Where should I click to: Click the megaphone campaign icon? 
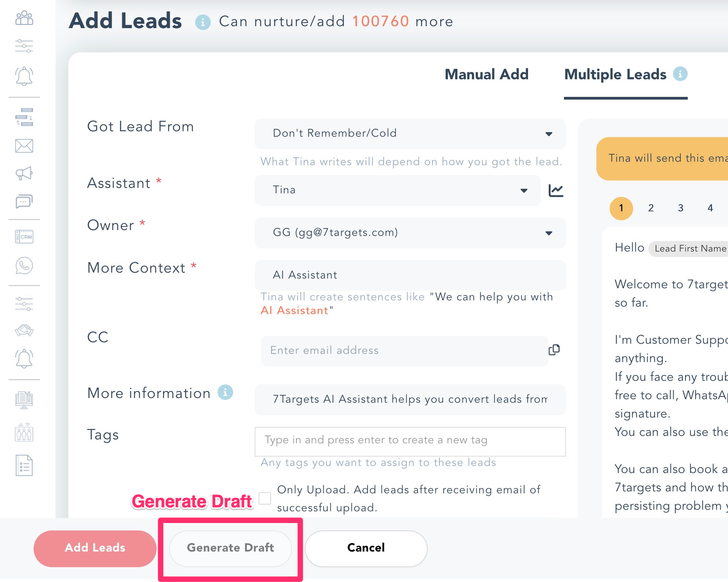point(24,173)
